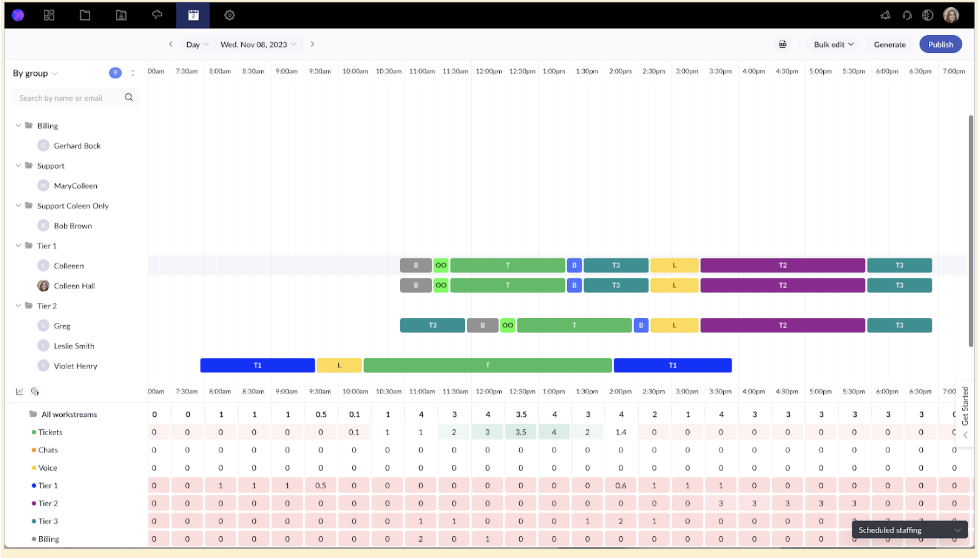Viewport: 980px width, 558px height.
Task: Click the Generate button
Action: [x=889, y=44]
